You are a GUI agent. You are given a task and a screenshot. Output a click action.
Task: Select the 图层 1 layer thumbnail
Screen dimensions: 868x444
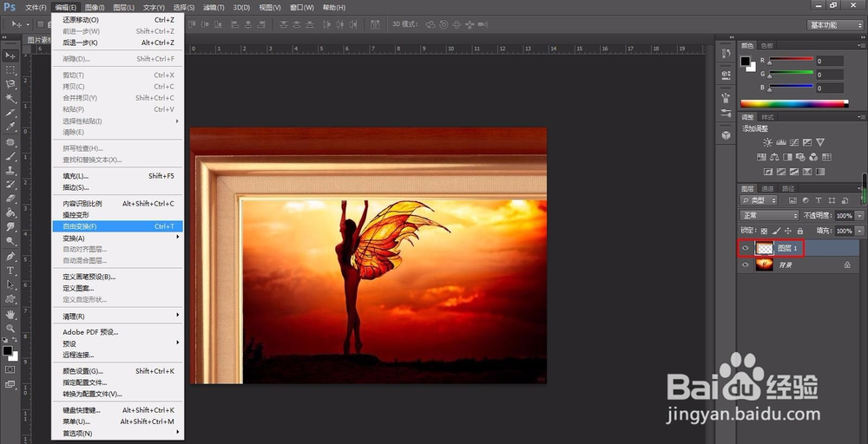click(765, 248)
